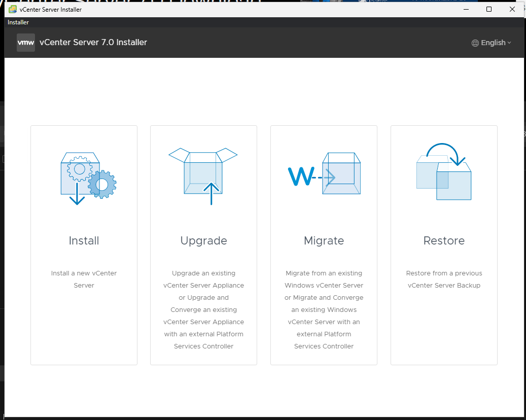The image size is (526, 420).
Task: Click the Restore overlapping cubes icon
Action: 444,172
